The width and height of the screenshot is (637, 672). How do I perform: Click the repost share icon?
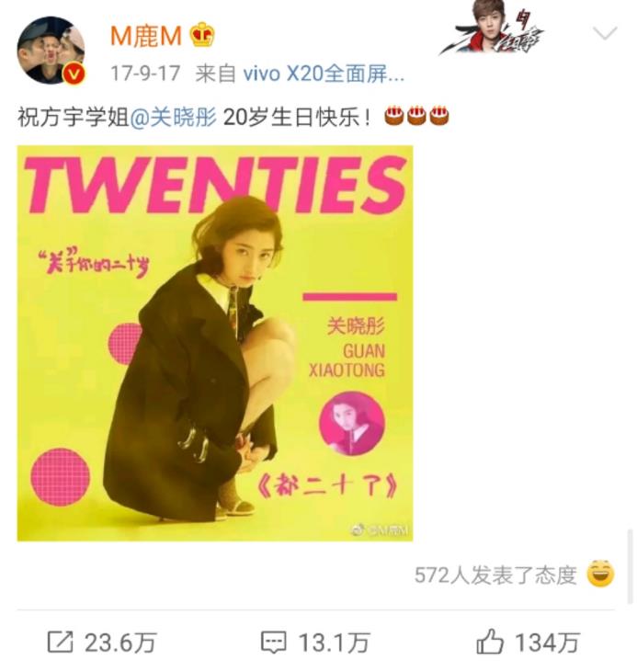tap(60, 642)
